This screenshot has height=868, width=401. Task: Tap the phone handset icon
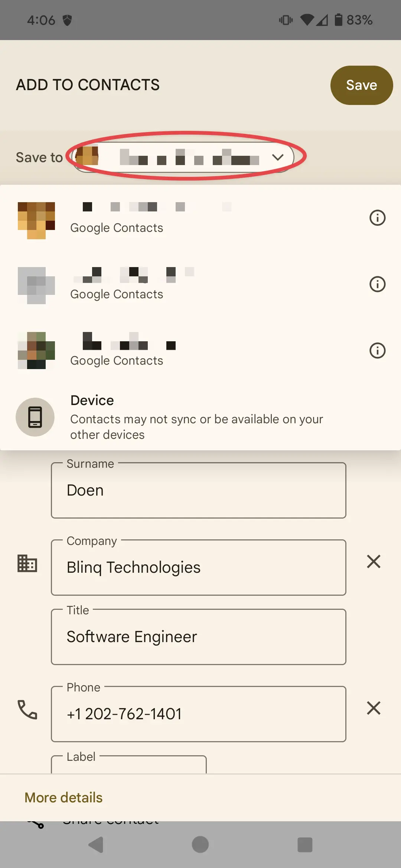click(27, 710)
